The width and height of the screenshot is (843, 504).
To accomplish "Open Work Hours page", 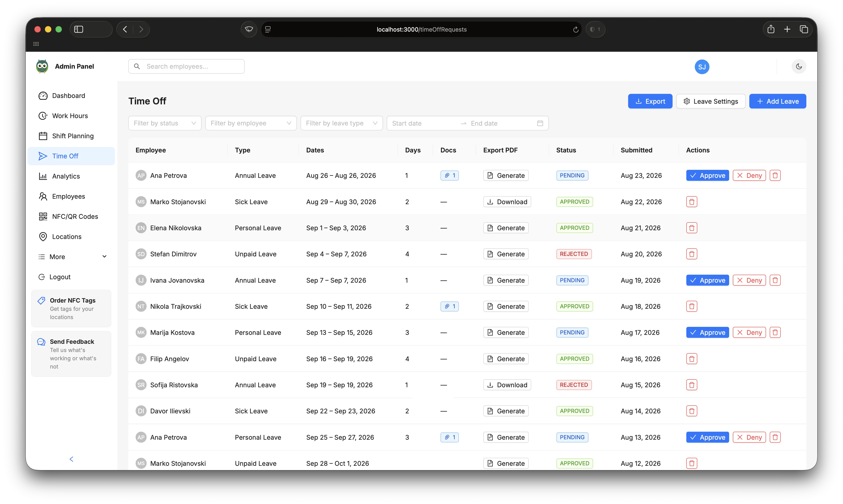I will [71, 116].
